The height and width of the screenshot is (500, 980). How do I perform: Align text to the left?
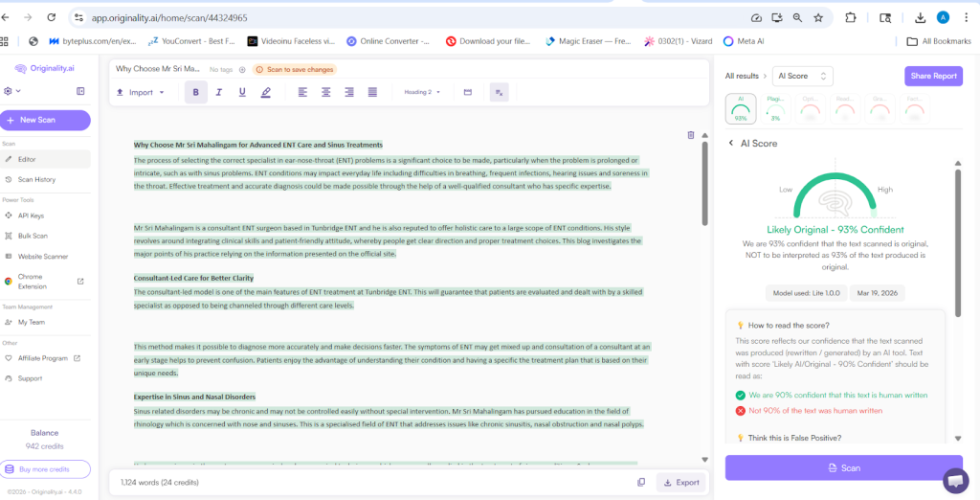coord(302,92)
